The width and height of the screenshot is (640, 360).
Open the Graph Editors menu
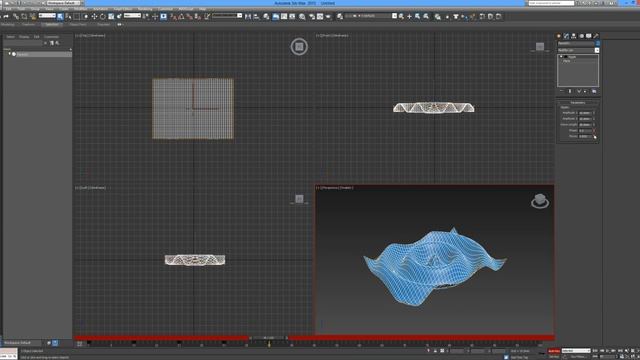[122, 9]
